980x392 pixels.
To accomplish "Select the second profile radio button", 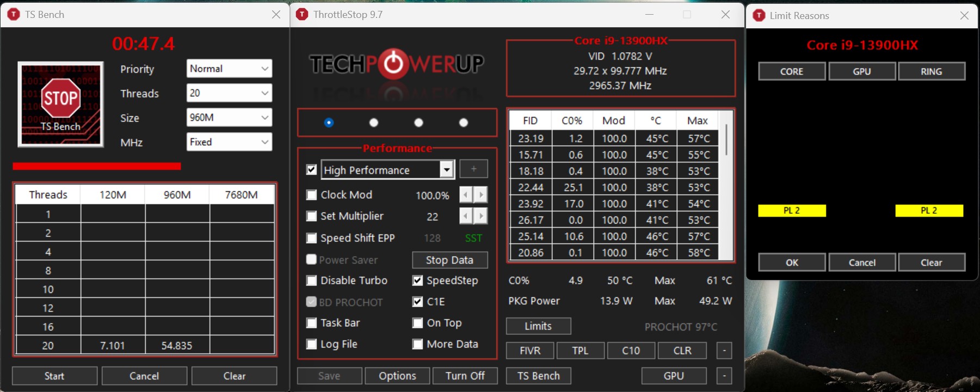I will tap(374, 122).
